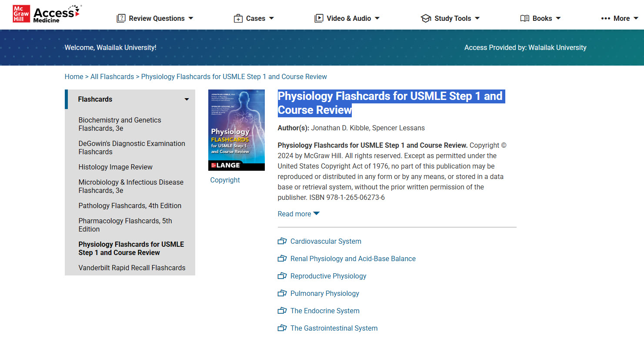Screen dimensions: 644x338
Task: Click flashcard icon beside The Gastrointestinal System
Action: 282,328
